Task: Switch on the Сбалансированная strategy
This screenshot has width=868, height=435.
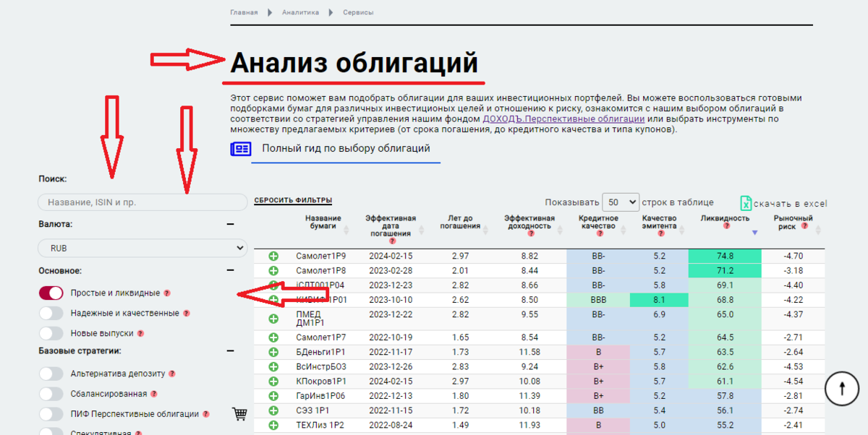Action: 51,394
